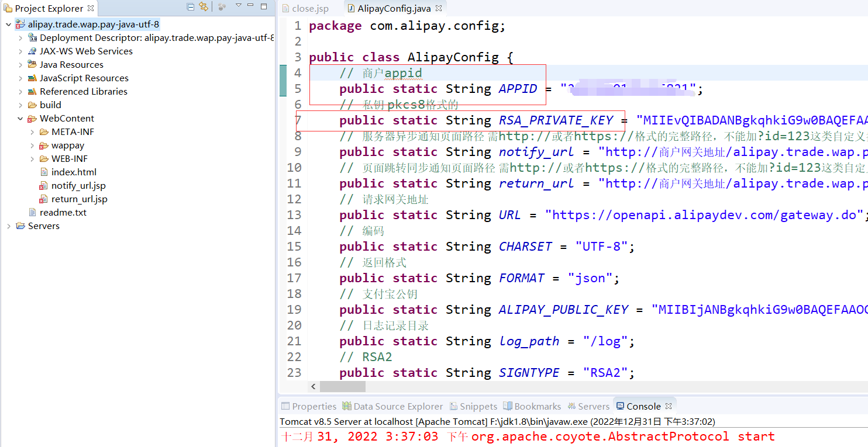The height and width of the screenshot is (447, 868).
Task: Click the Java Resources icon
Action: coord(33,65)
